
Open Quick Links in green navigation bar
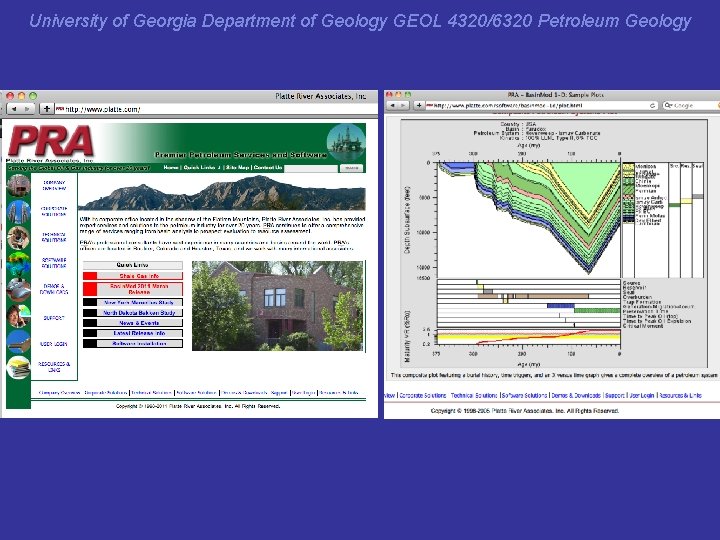199,168
